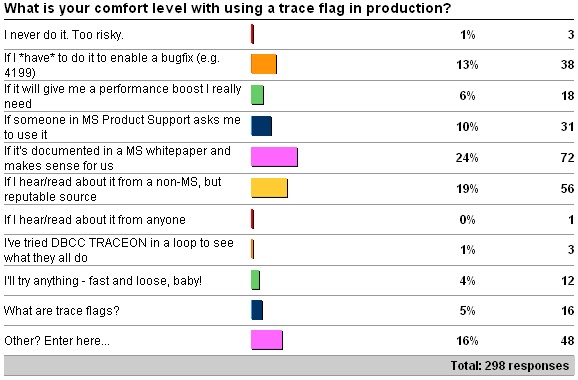This screenshot has width=578, height=380.
Task: Click 'What are trace flags?' label
Action: (x=62, y=311)
